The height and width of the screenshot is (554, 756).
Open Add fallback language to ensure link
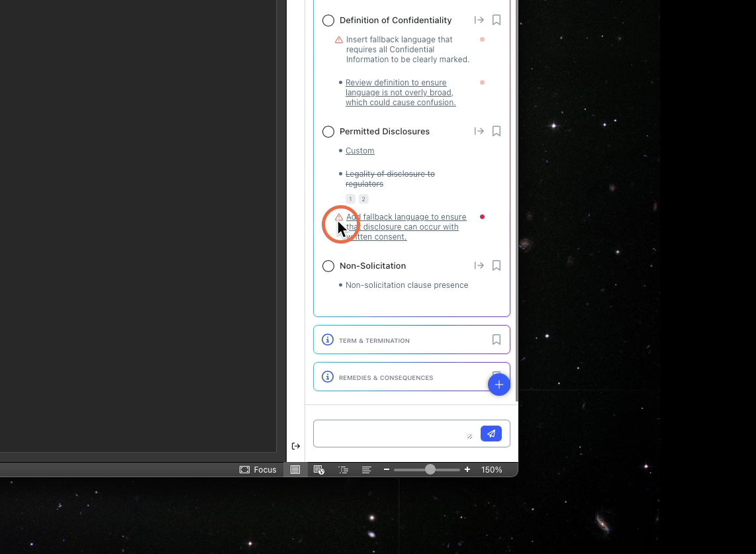(406, 227)
